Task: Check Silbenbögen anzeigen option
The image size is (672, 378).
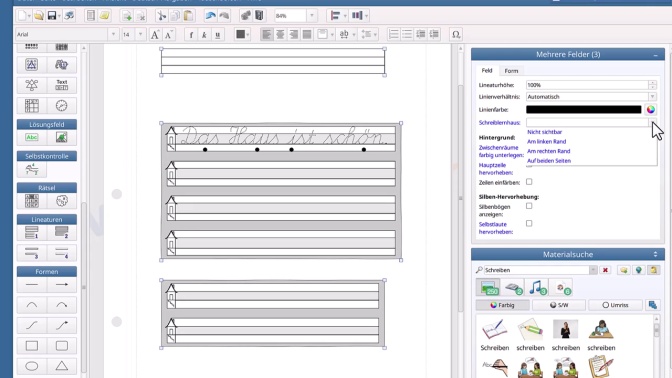Action: click(529, 206)
